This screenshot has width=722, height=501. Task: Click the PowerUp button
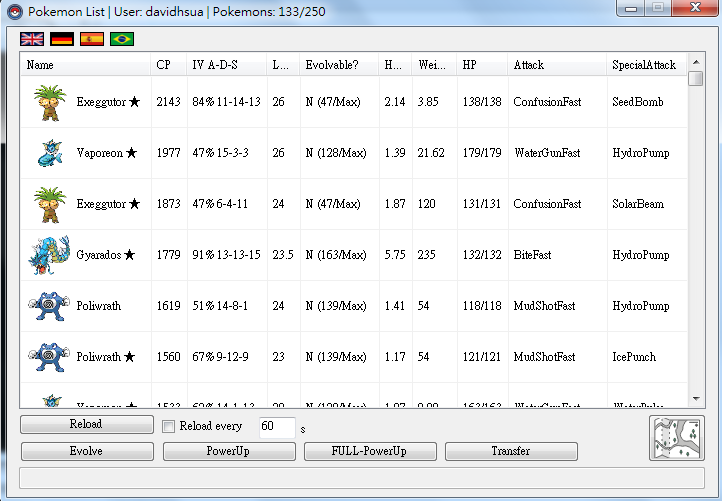coord(229,451)
